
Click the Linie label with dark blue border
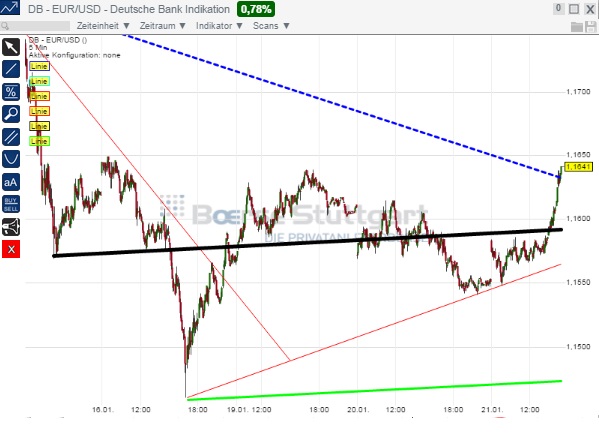[39, 66]
